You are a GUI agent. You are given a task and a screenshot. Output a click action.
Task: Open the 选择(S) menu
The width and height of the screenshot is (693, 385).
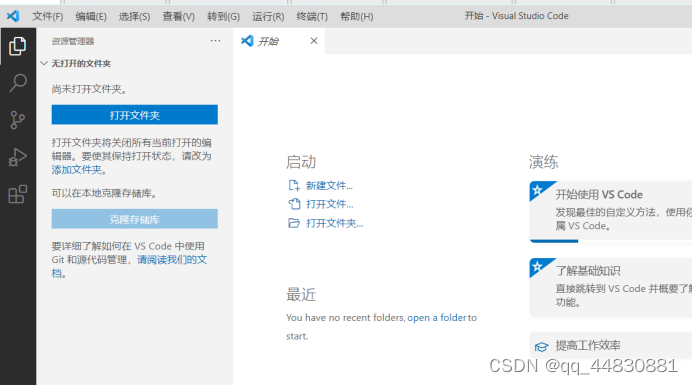click(x=134, y=17)
